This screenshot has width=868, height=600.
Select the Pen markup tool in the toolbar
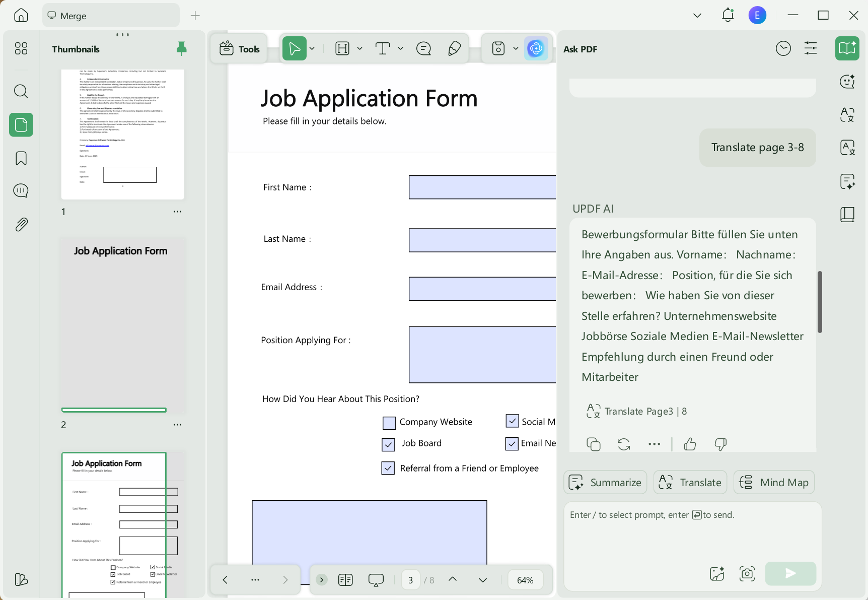coord(454,49)
